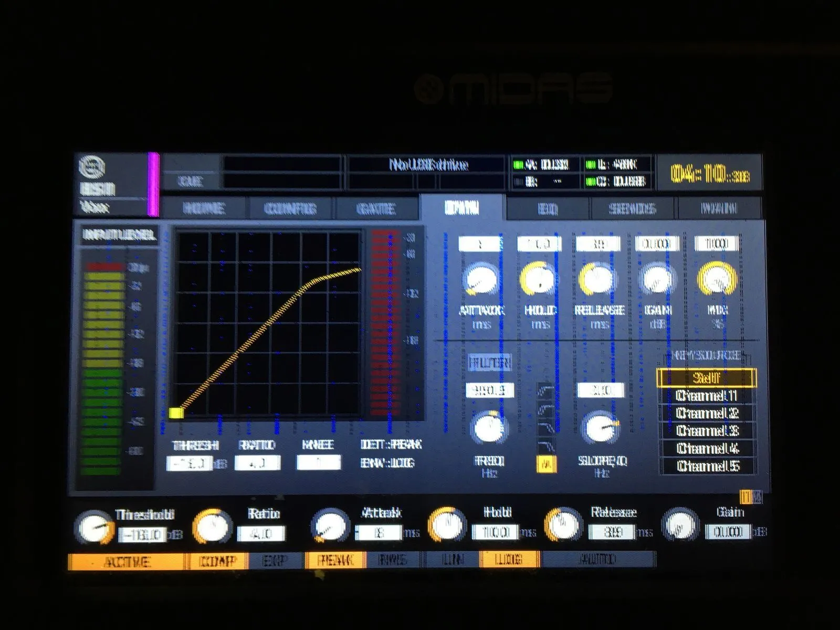Click the filter SLOPE/Q knob
This screenshot has width=840, height=630.
[x=601, y=428]
